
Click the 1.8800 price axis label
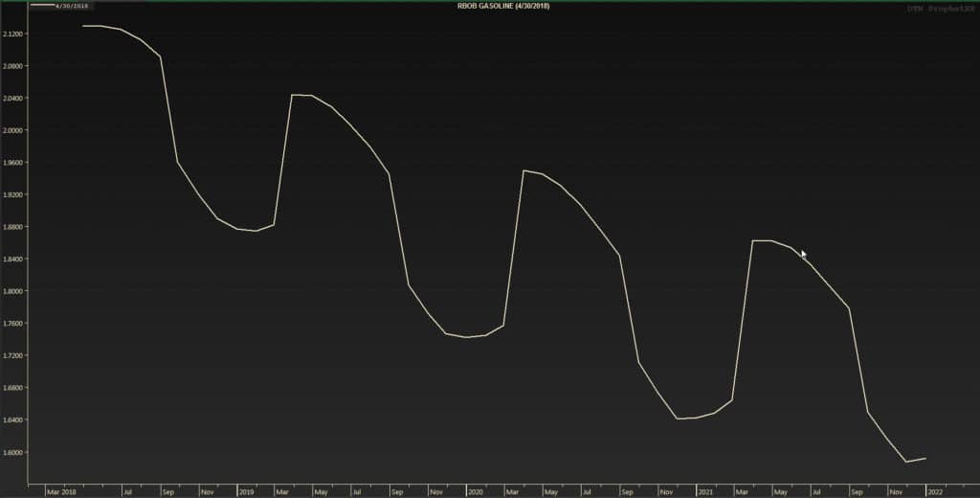click(11, 227)
